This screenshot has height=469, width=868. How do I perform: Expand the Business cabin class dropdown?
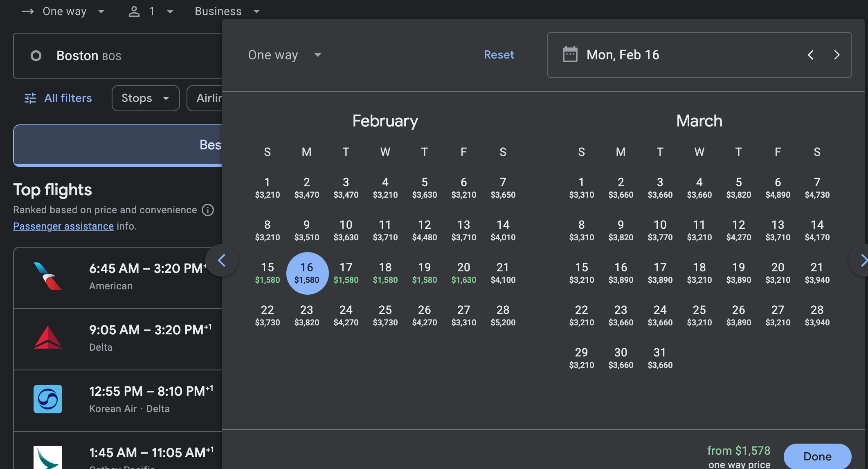click(x=227, y=11)
